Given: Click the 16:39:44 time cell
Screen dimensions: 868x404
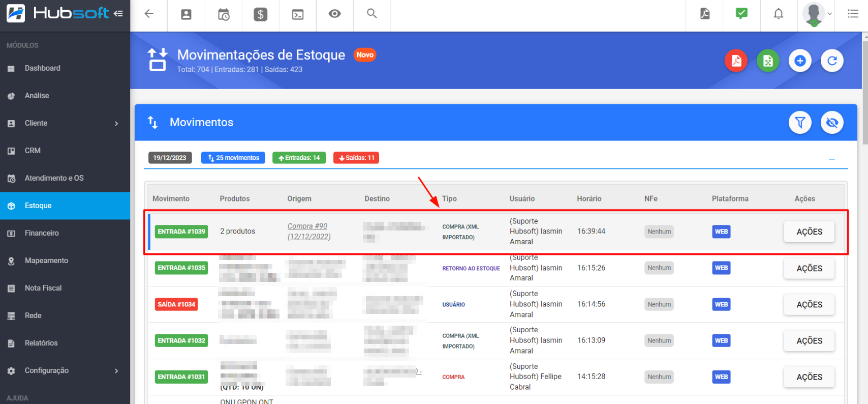Looking at the screenshot, I should pos(591,232).
